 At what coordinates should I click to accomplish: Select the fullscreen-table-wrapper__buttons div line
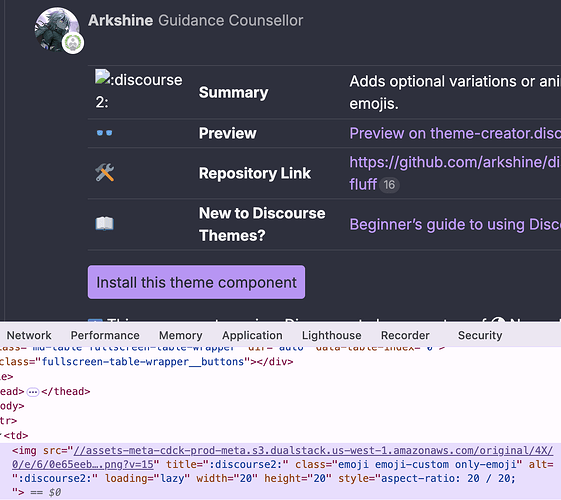[147, 362]
